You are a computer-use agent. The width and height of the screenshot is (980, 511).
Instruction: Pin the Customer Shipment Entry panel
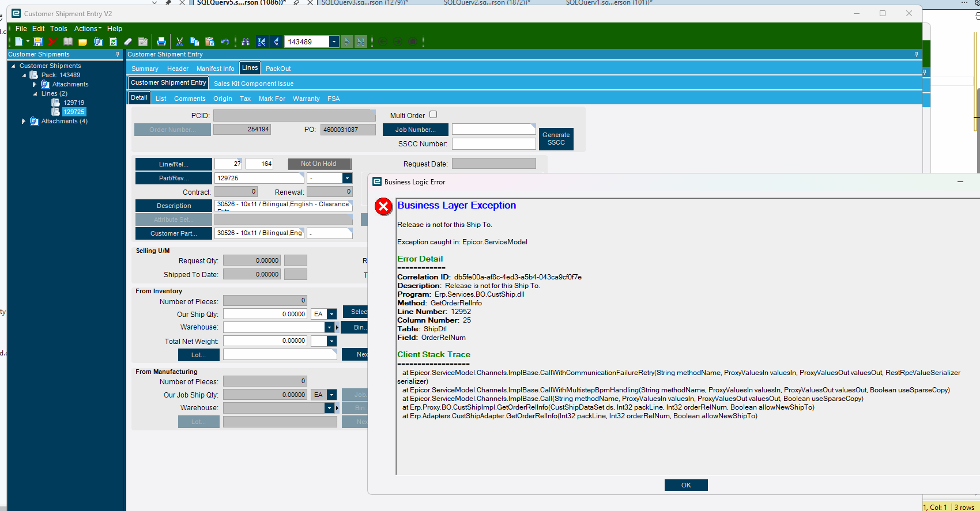(x=916, y=54)
